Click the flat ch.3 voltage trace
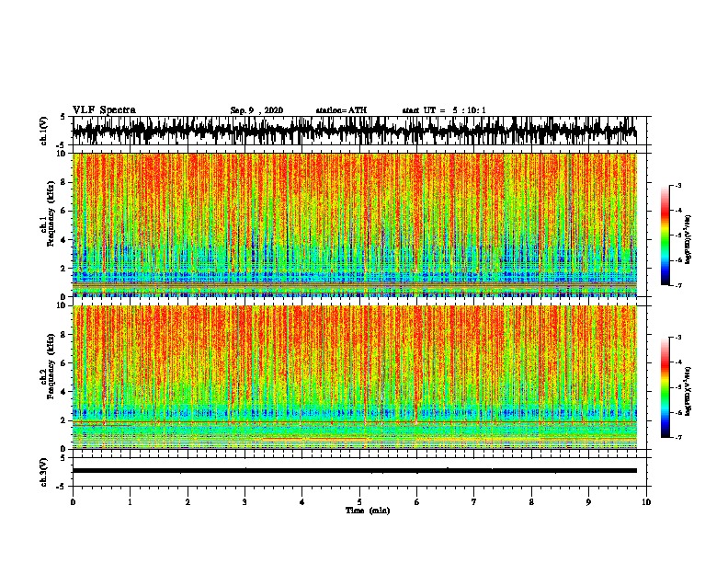Viewport: 728px width, 563px height. pyautogui.click(x=355, y=471)
